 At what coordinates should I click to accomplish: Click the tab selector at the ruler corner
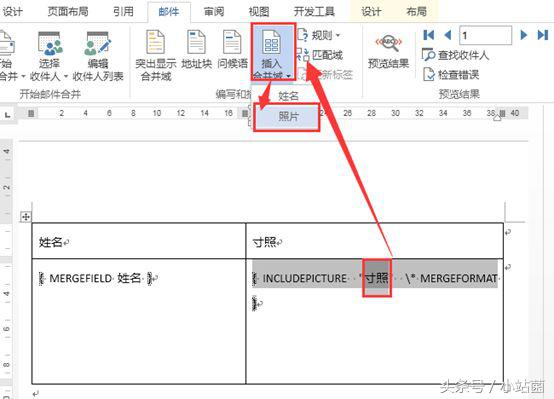(x=7, y=115)
